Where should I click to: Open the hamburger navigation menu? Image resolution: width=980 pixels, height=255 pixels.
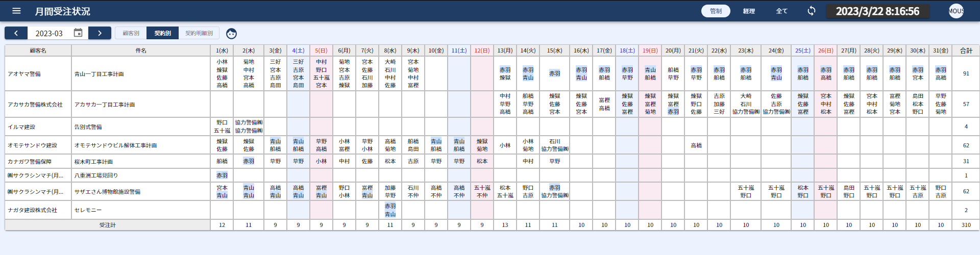tap(16, 11)
